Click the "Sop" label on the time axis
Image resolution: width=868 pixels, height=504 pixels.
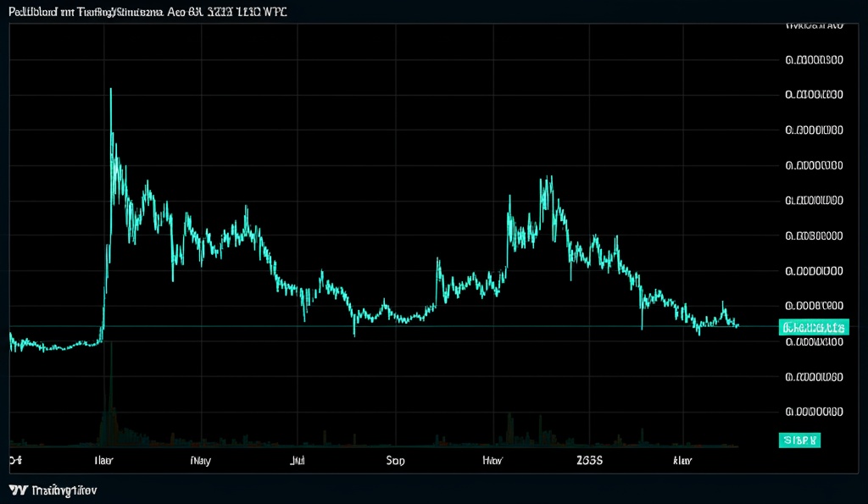[395, 460]
